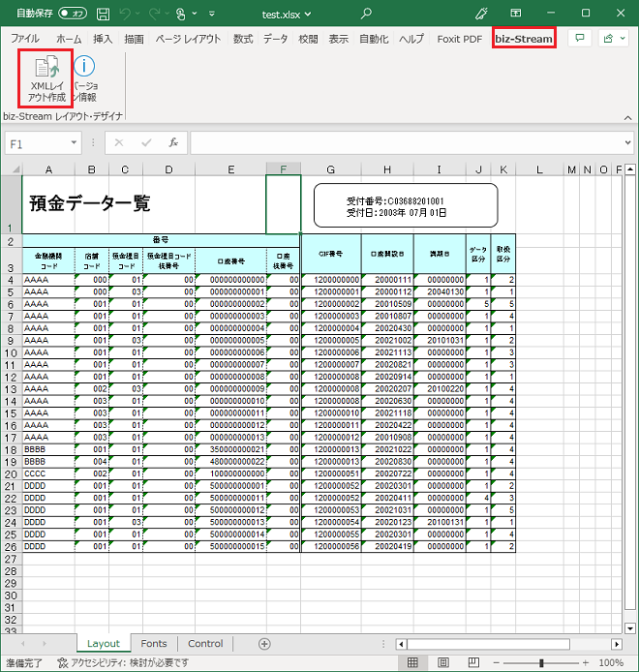Open the search magnifier in the title bar
The width and height of the screenshot is (639, 672).
click(366, 14)
